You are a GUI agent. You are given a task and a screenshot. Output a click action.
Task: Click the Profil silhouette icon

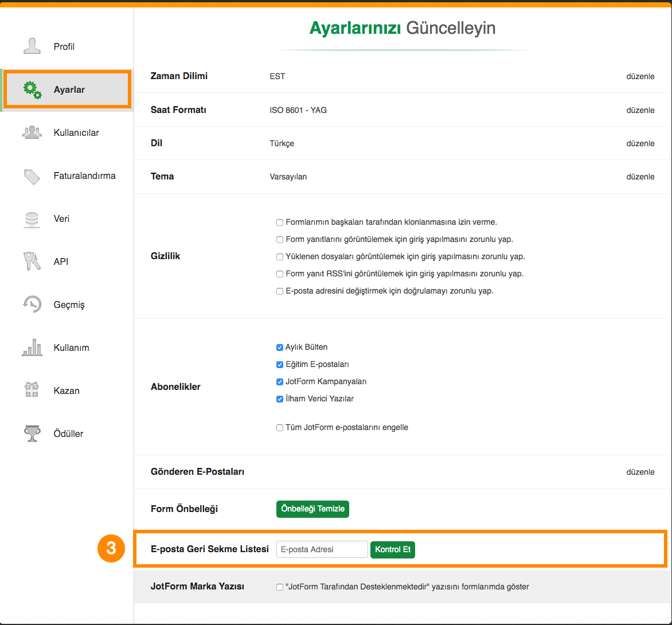[32, 46]
